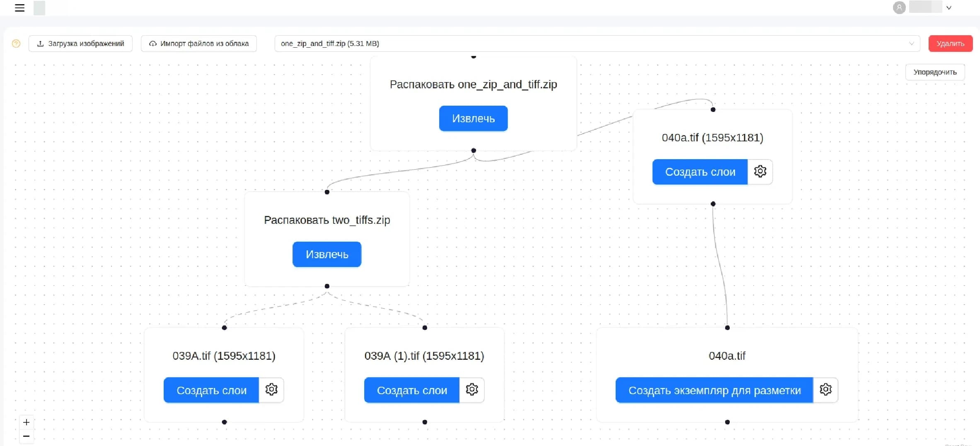Click Извлечь for two_tiffs.zip
Image resolution: width=980 pixels, height=446 pixels.
click(327, 255)
